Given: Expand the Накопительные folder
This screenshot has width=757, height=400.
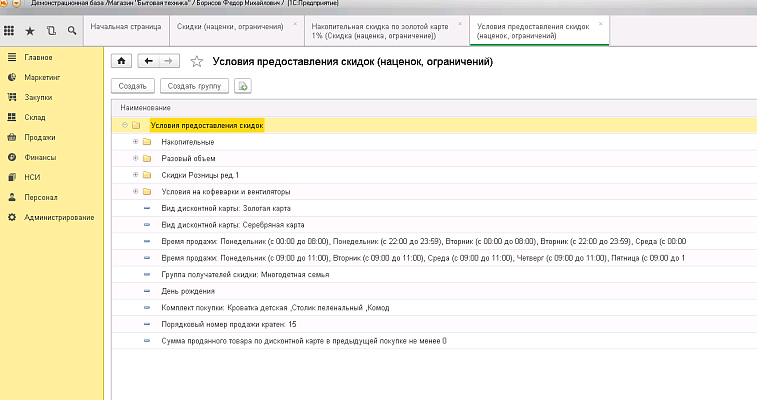Looking at the screenshot, I should point(135,142).
